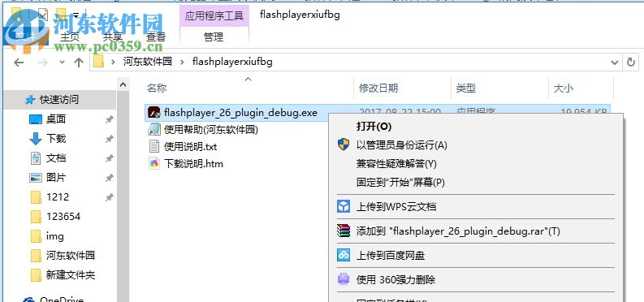The height and width of the screenshot is (302, 644).
Task: Click the 河东软件园 breadcrumb segment
Action: (148, 62)
